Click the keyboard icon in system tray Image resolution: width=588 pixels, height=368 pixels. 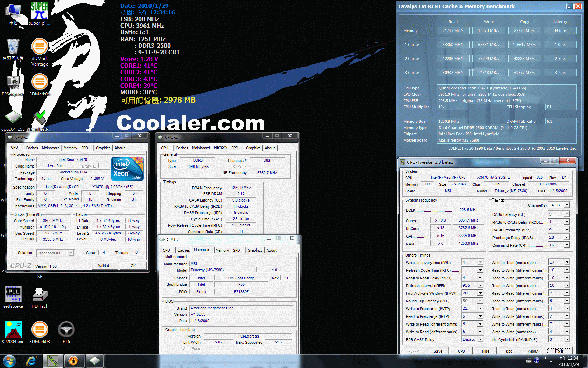[x=529, y=360]
